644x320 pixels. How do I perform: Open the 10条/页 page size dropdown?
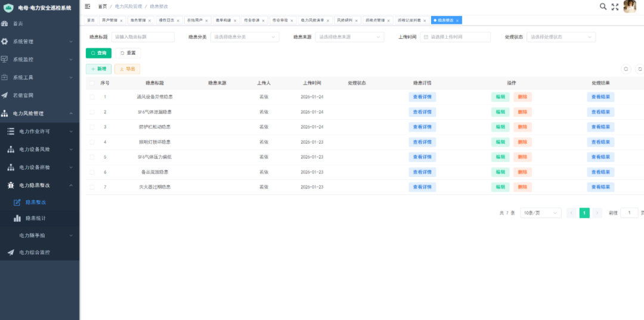540,213
